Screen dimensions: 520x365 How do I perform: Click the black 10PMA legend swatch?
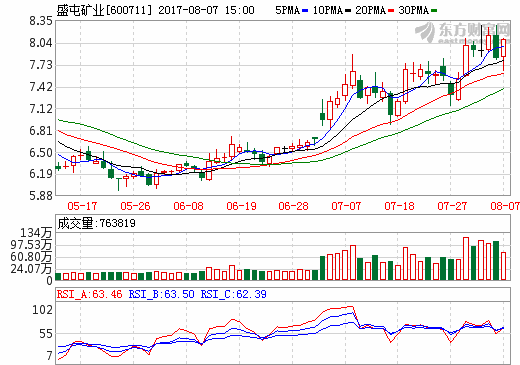[x=348, y=11]
